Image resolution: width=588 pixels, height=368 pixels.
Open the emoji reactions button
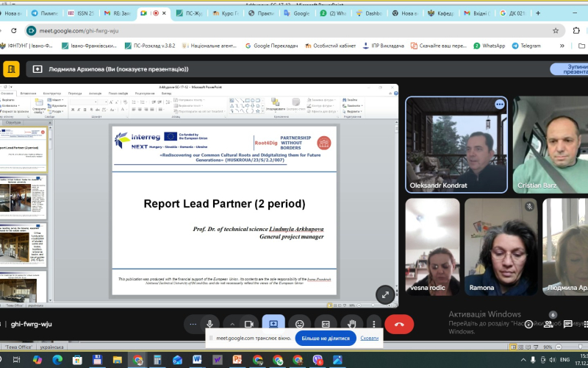pos(299,324)
